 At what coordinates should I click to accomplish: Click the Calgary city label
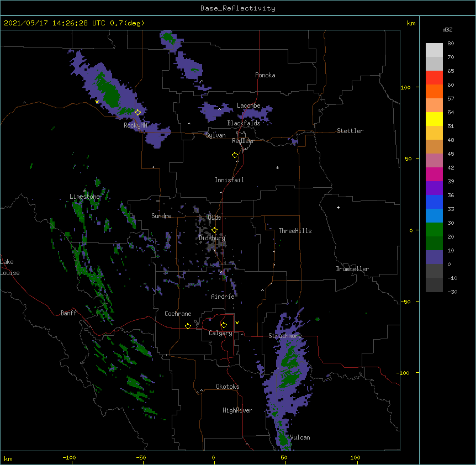point(220,333)
